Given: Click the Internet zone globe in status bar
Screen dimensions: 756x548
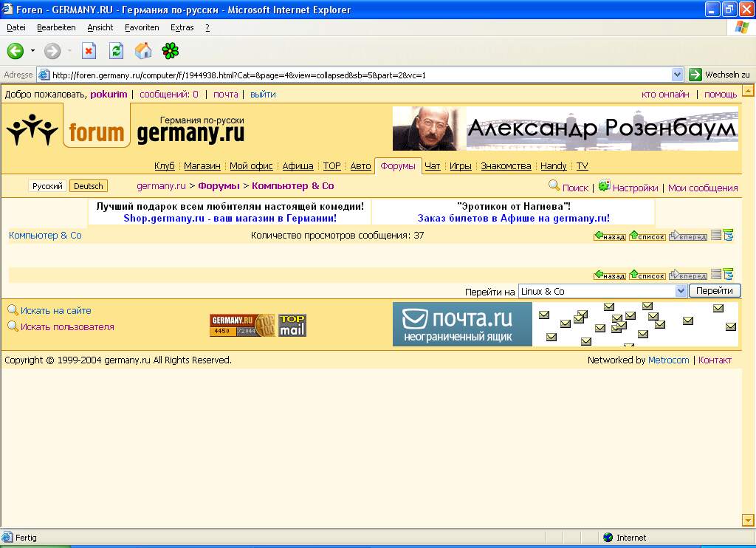Looking at the screenshot, I should [x=608, y=538].
